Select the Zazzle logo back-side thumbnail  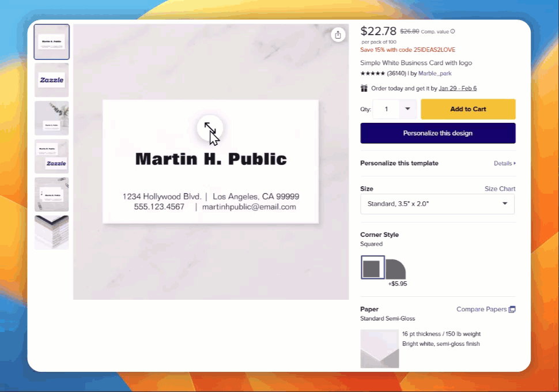click(x=52, y=80)
